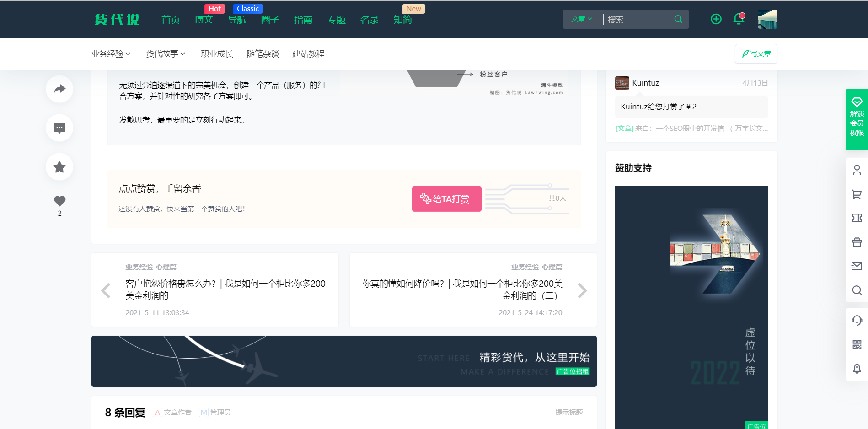Open the notification bell in the top bar
This screenshot has height=429, width=868.
[x=738, y=19]
